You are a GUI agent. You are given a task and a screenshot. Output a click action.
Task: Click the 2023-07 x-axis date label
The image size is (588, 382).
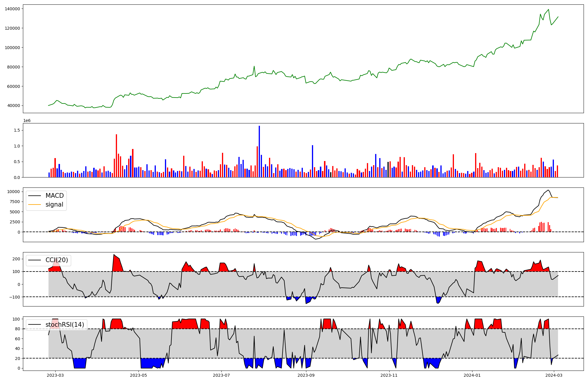[x=221, y=375]
